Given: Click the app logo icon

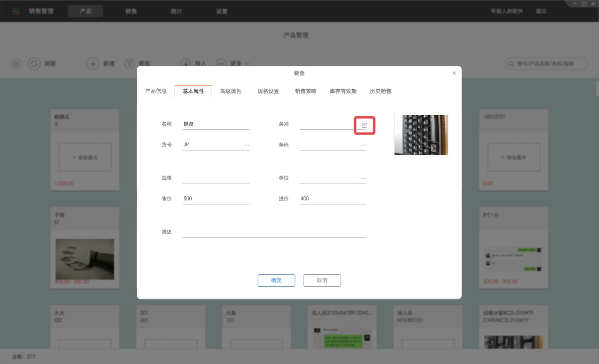Looking at the screenshot, I should tap(16, 11).
